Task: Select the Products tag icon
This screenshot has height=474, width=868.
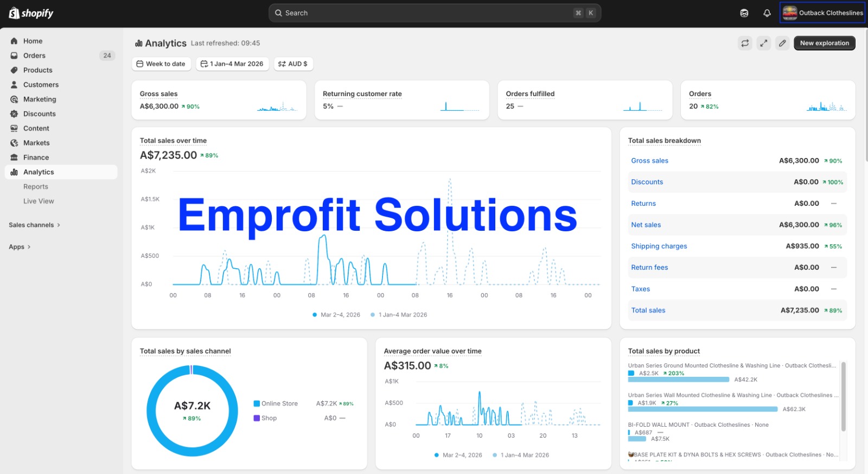Action: (x=14, y=70)
